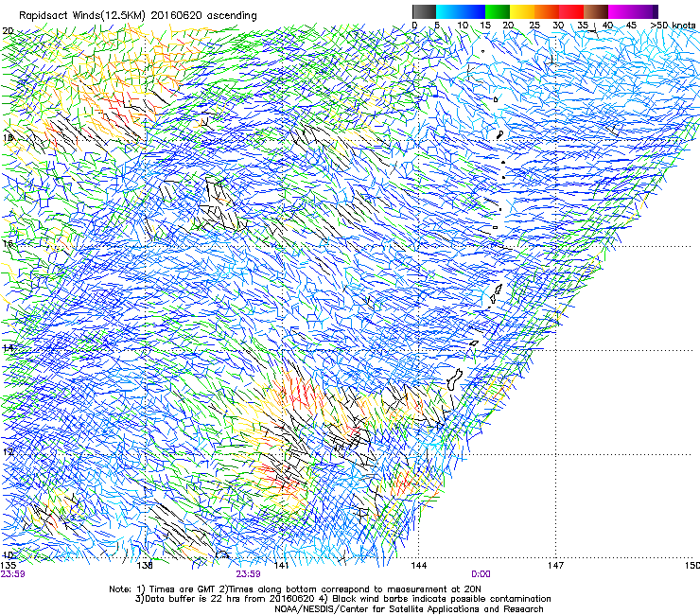
Task: Click the "25" legend scale label
Action: click(534, 26)
